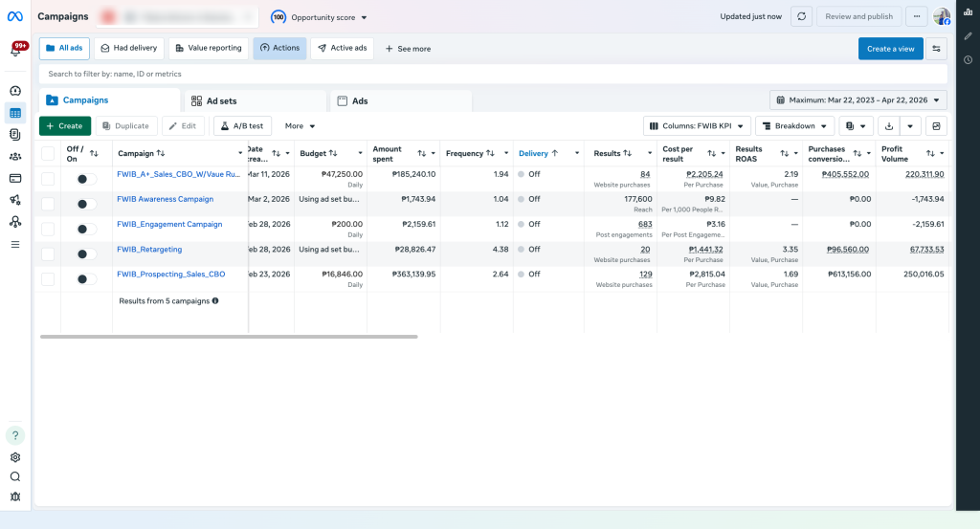Sort by the Off / On column
This screenshot has width=980, height=529.
pyautogui.click(x=94, y=154)
